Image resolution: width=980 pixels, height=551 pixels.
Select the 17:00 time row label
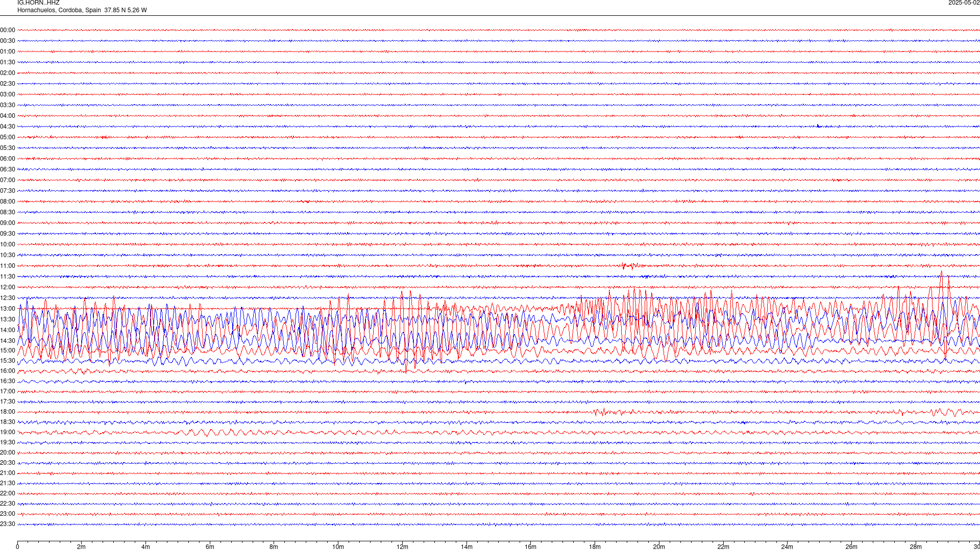point(8,391)
